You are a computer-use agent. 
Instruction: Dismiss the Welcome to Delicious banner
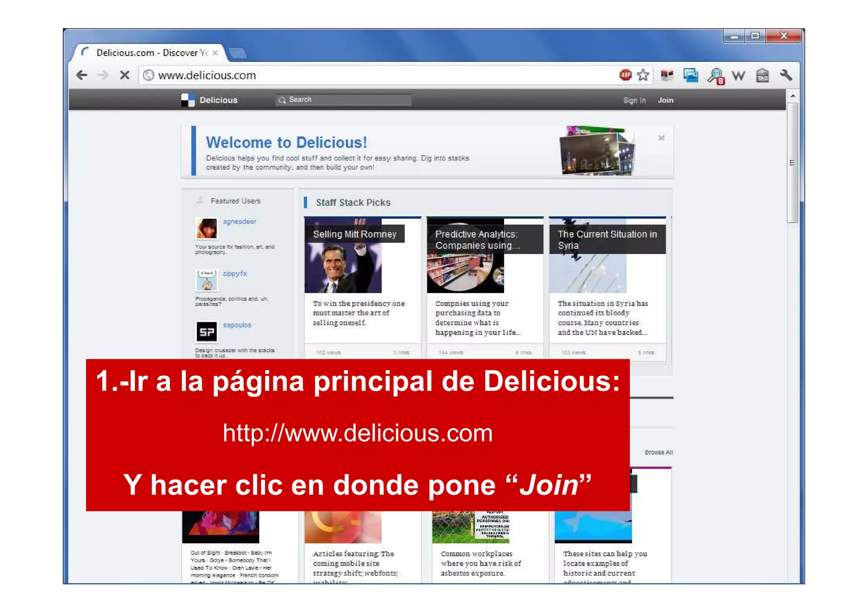click(x=661, y=138)
